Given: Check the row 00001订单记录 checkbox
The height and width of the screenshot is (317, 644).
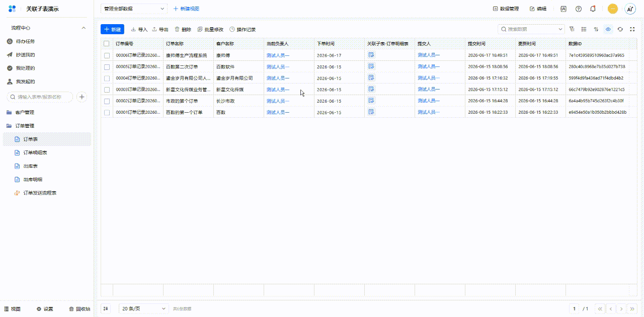Looking at the screenshot, I should [107, 112].
